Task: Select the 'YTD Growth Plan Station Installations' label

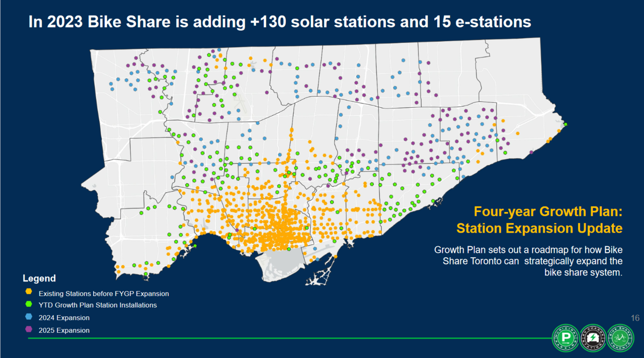Action: click(98, 305)
